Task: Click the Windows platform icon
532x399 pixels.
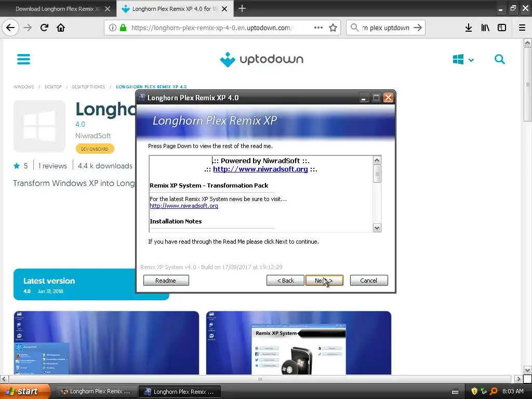Action: click(458, 59)
